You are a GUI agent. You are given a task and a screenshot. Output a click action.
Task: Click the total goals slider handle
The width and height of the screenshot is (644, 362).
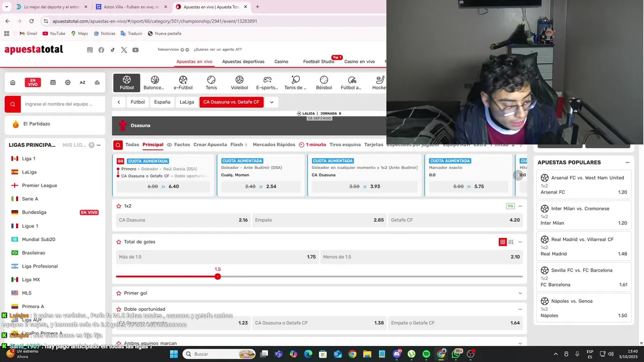[x=217, y=277]
